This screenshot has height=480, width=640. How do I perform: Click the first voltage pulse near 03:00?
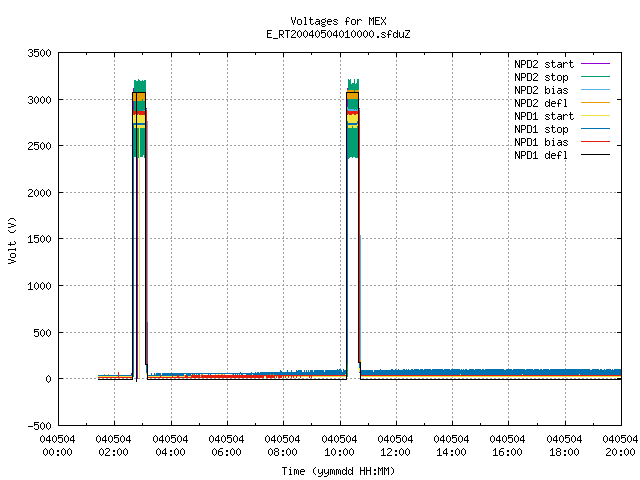(140, 229)
